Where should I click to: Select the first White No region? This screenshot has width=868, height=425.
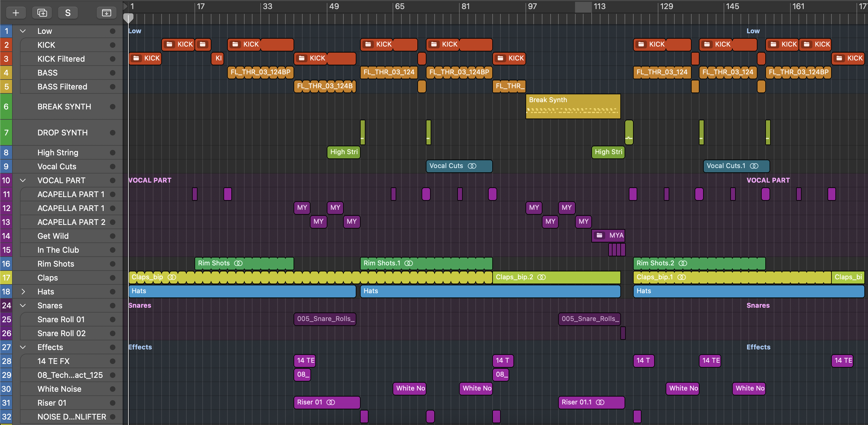(x=410, y=388)
